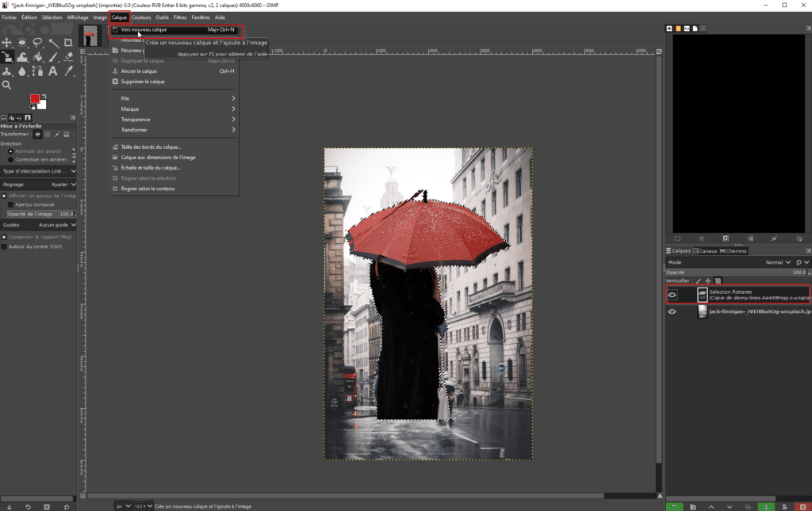Enable the Aperçu composé checkbox

(10, 204)
